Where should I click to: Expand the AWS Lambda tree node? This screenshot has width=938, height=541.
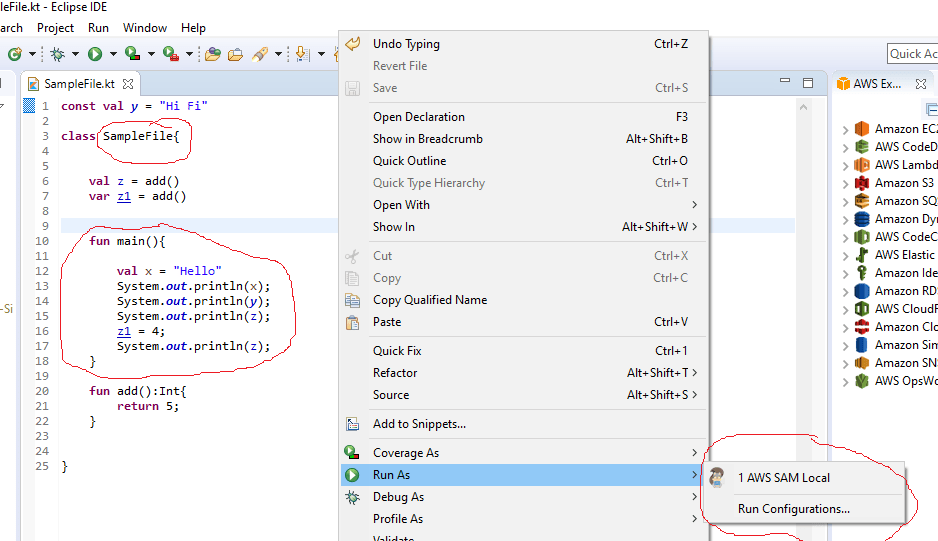coord(845,165)
